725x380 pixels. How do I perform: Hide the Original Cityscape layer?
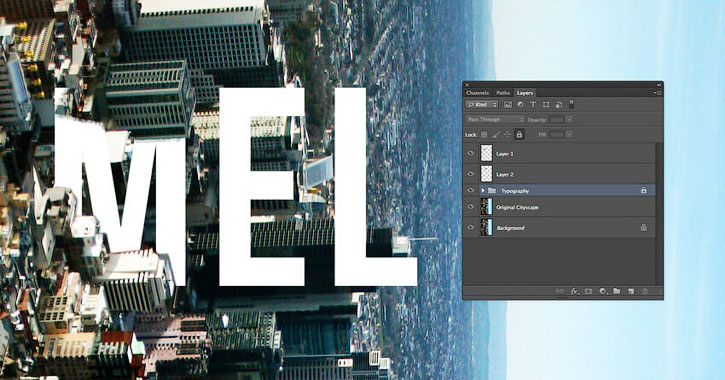tap(471, 207)
